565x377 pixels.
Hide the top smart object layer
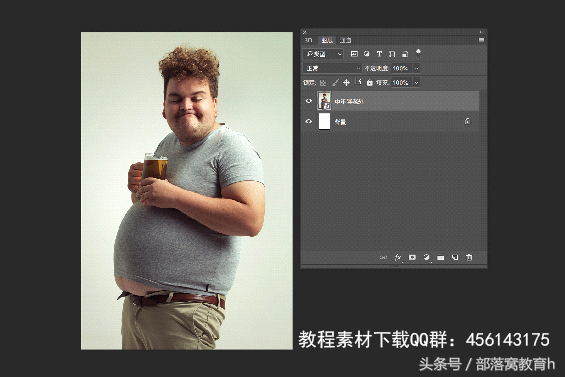(x=308, y=101)
